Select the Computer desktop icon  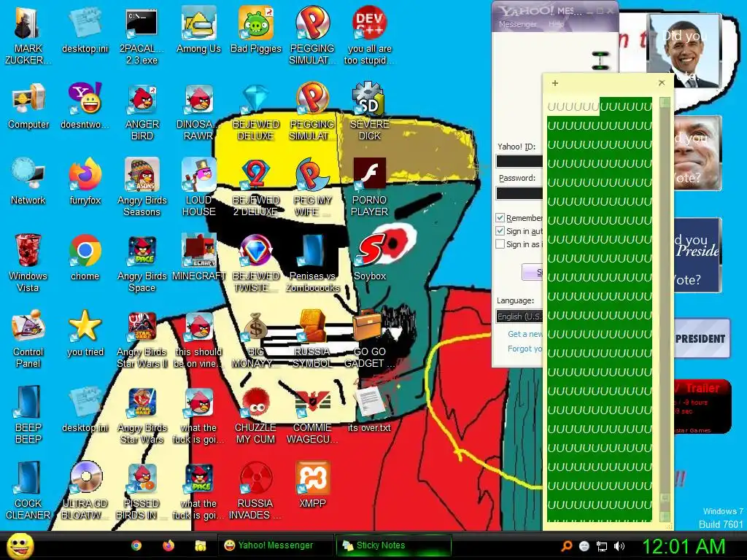[x=28, y=106]
